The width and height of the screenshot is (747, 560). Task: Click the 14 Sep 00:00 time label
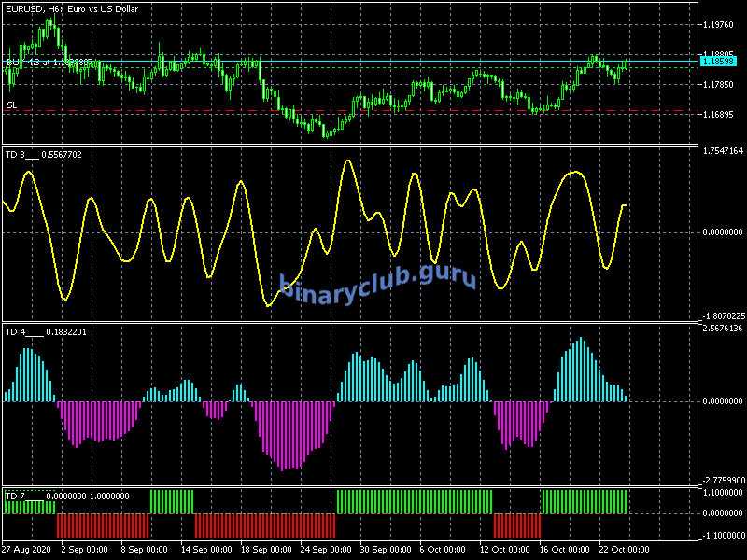207,549
